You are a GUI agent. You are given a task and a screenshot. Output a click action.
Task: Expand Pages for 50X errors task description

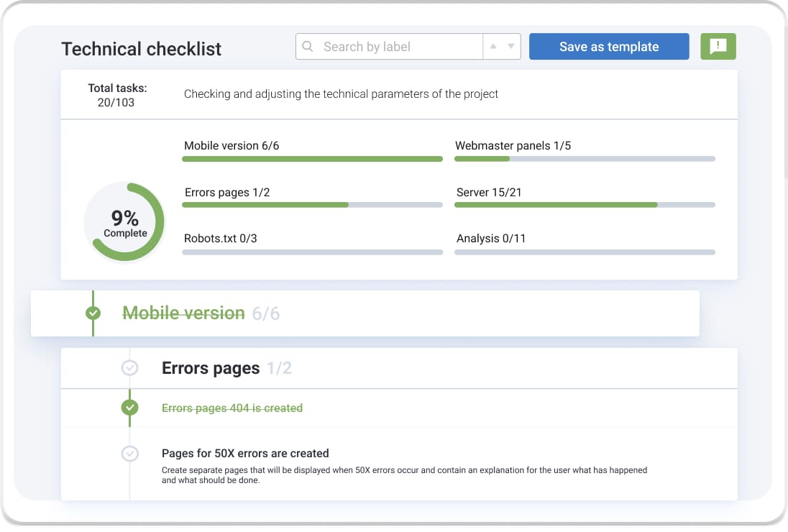245,454
